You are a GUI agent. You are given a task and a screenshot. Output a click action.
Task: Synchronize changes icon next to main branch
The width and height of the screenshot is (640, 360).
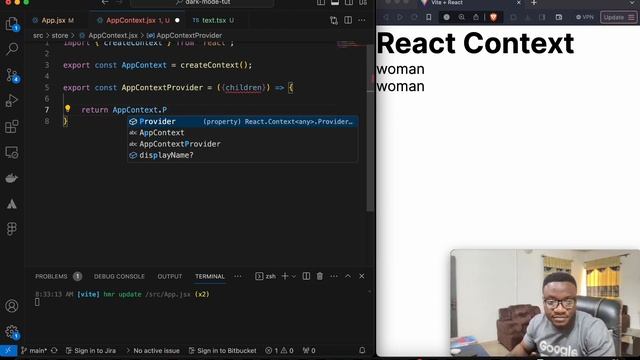[x=54, y=350]
